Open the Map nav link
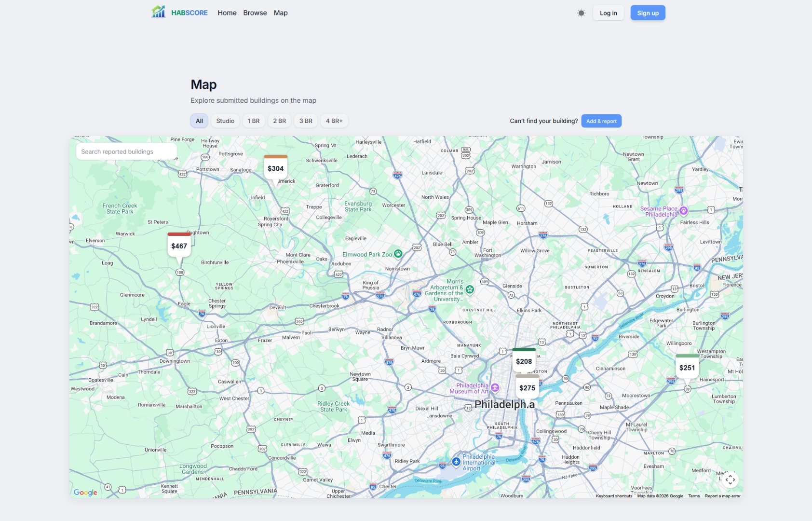The height and width of the screenshot is (521, 812). (281, 13)
